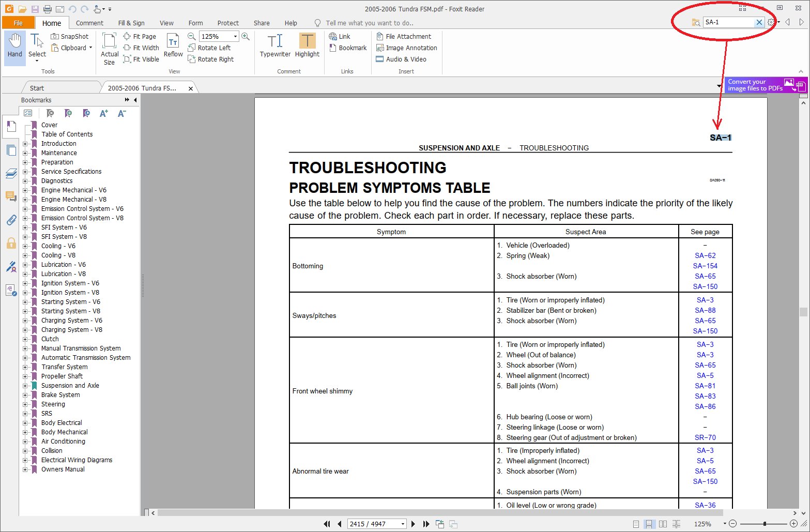Click the increase bookmark font size icon
810x532 pixels.
pyautogui.click(x=103, y=113)
